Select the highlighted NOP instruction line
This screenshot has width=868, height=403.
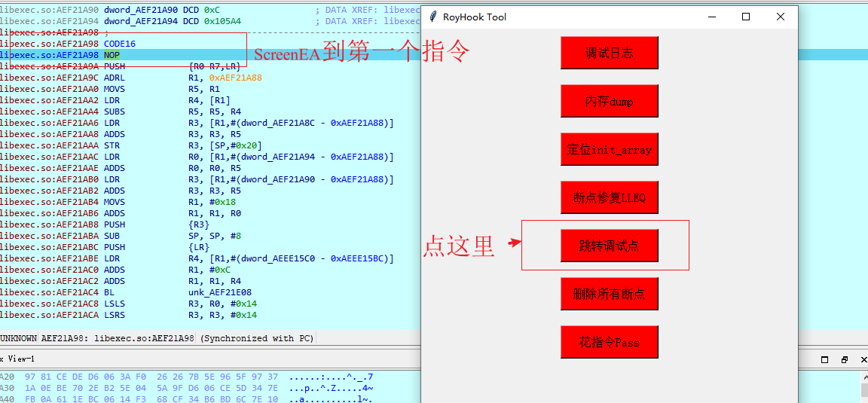pyautogui.click(x=210, y=55)
